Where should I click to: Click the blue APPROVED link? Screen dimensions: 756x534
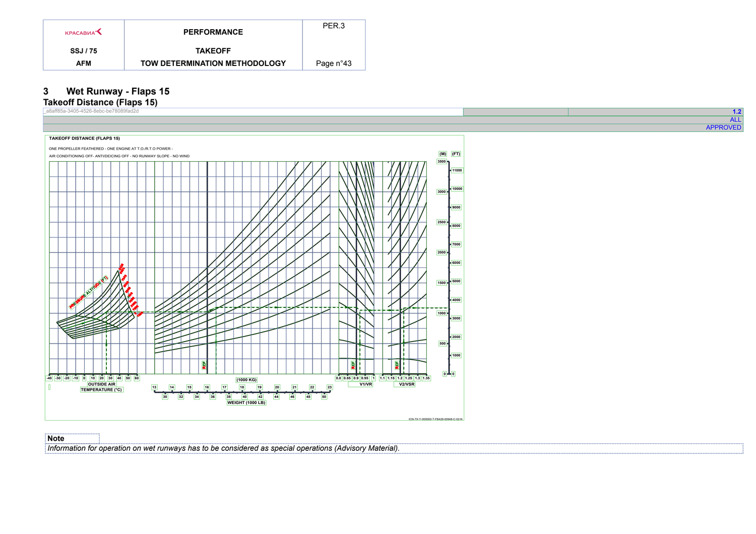point(723,127)
